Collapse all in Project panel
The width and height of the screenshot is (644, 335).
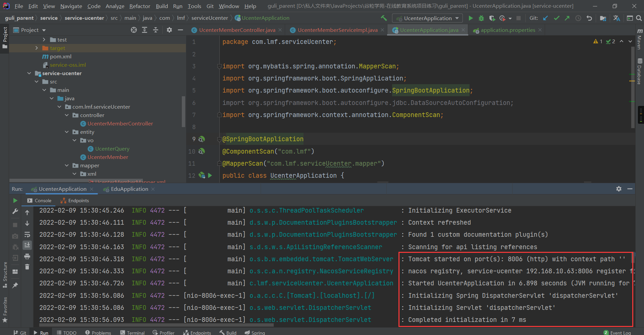156,30
